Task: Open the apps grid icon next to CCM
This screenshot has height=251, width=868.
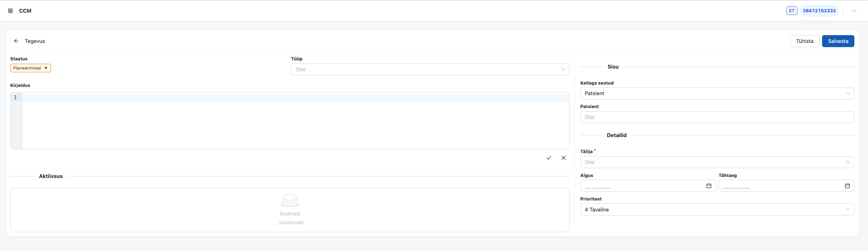Action: coord(10,11)
